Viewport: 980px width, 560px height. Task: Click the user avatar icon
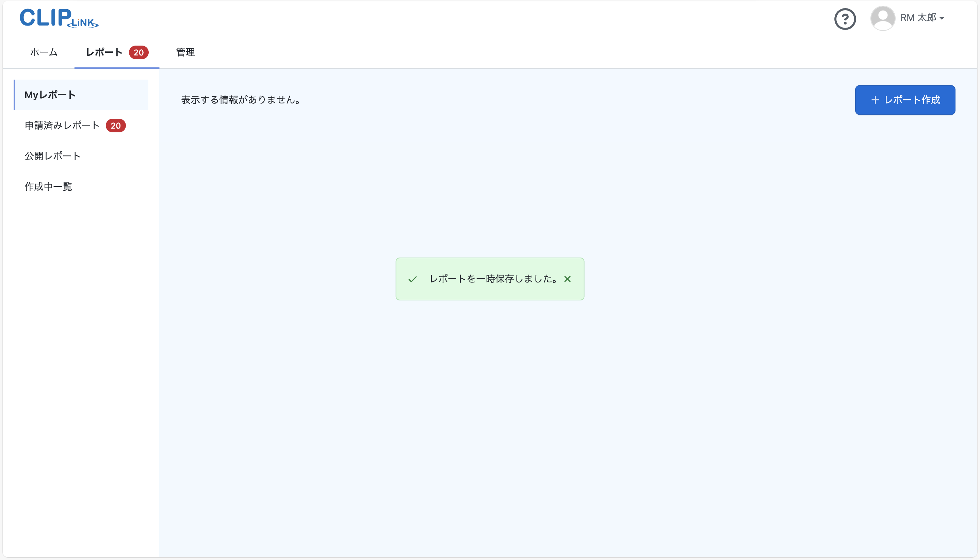pyautogui.click(x=883, y=18)
